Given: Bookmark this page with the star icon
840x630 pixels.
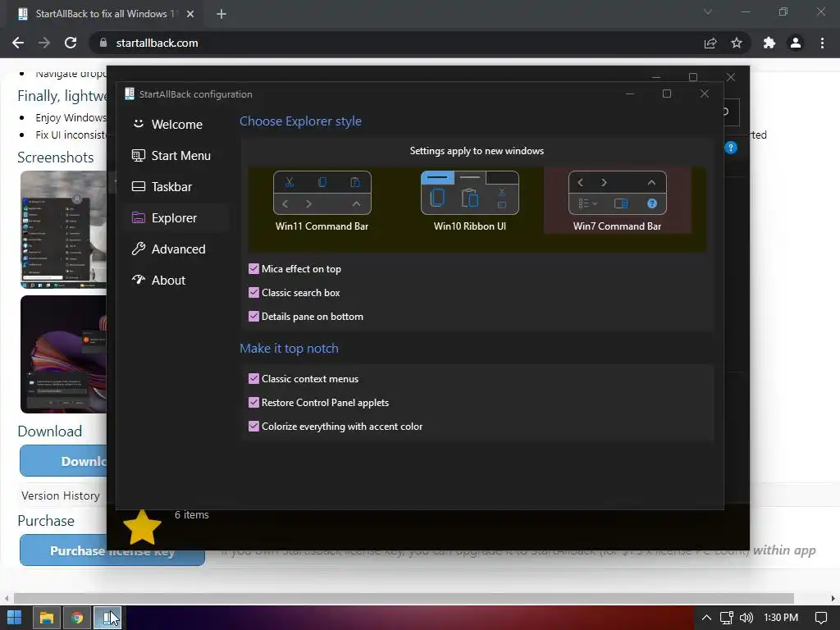Looking at the screenshot, I should click(737, 43).
